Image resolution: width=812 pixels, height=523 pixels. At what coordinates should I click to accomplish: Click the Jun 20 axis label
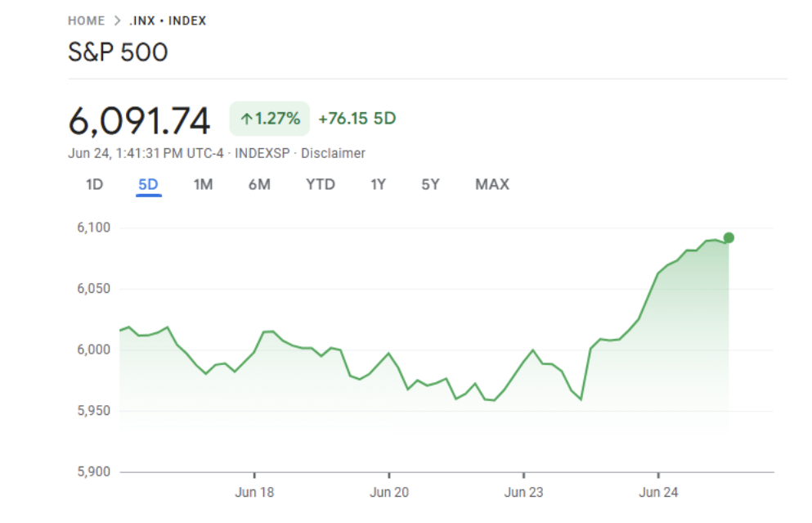click(389, 492)
